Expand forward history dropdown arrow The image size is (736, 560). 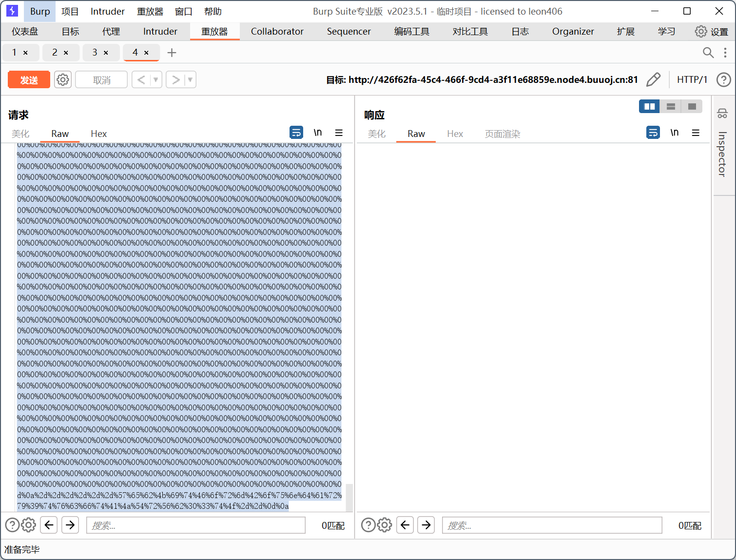pyautogui.click(x=191, y=79)
